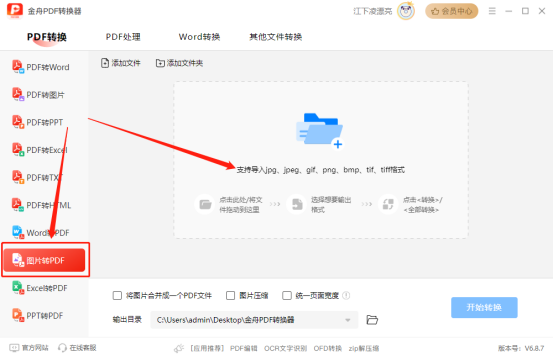Click the 选择想要输出格式 step icon
The height and width of the screenshot is (360, 553).
click(297, 204)
